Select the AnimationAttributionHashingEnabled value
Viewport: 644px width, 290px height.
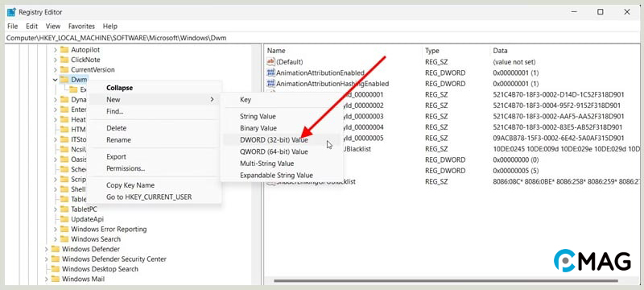point(332,84)
